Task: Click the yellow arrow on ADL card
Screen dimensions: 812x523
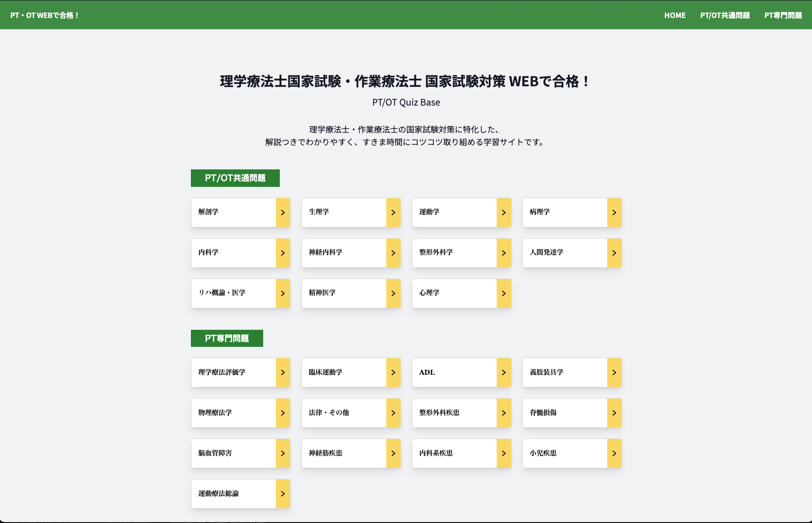Action: [x=504, y=372]
